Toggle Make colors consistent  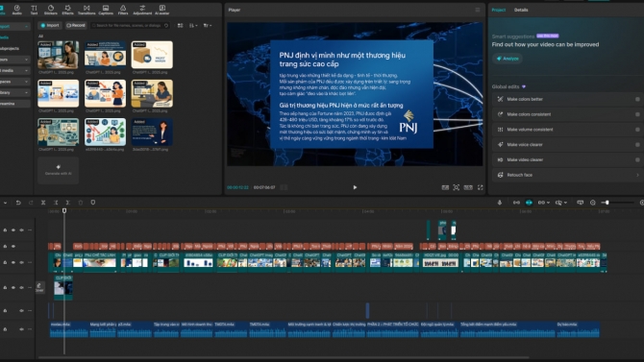637,114
